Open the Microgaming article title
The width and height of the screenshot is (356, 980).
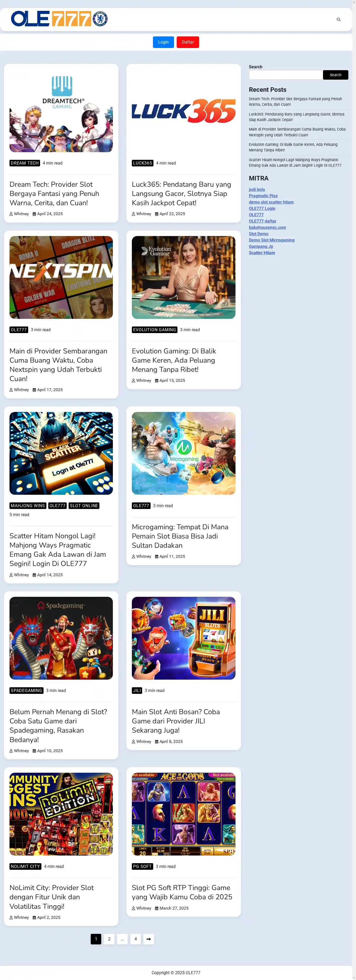(x=180, y=536)
